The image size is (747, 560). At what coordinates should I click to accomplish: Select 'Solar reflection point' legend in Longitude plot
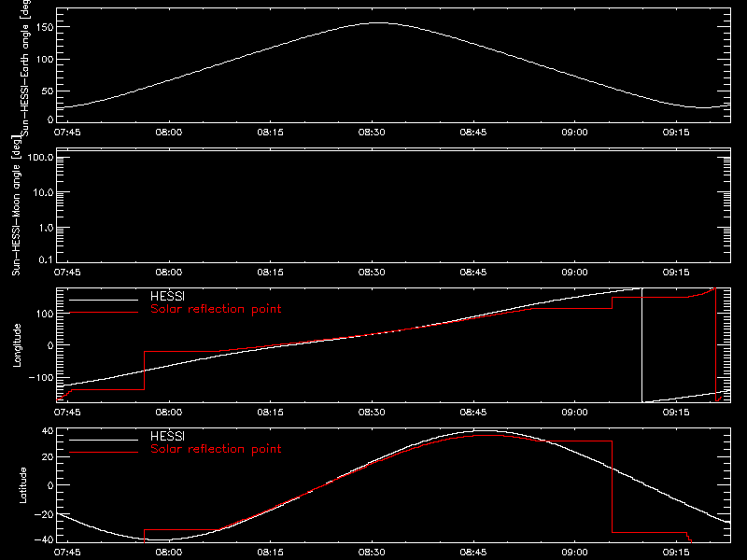point(216,309)
